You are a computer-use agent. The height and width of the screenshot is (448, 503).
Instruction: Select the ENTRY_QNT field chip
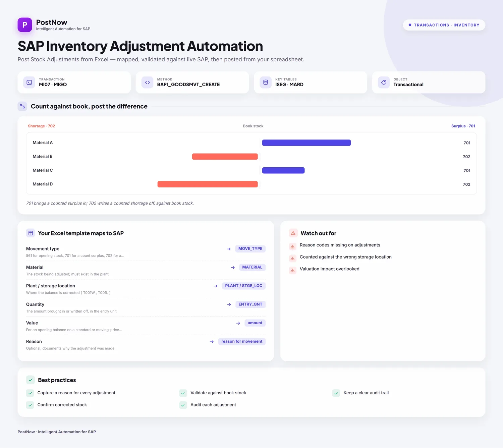coord(250,304)
